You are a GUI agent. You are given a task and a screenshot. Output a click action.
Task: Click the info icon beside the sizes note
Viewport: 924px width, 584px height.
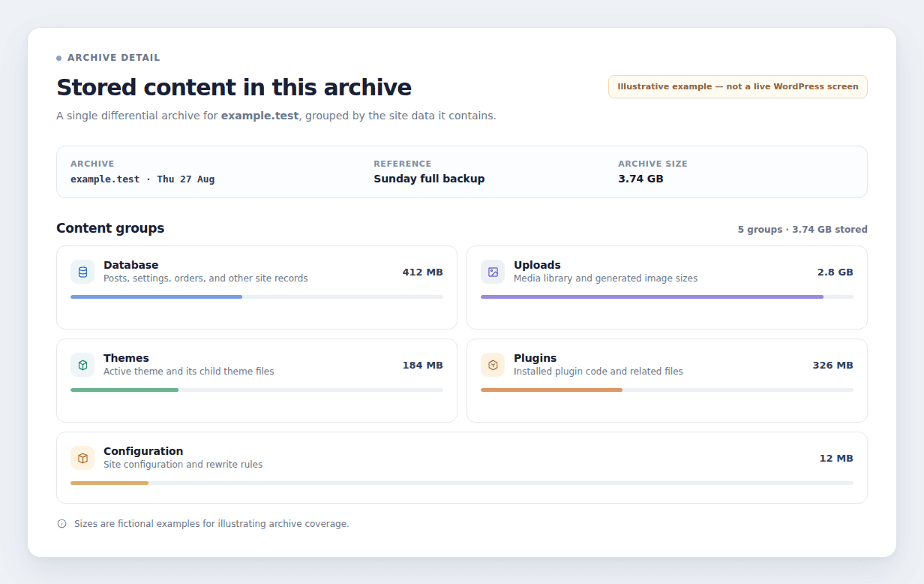[61, 524]
